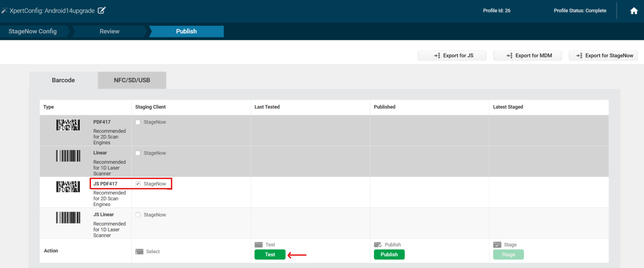Switch to the NFC/SD/USB tab
Viewport: 644px width, 268px height.
[x=132, y=80]
